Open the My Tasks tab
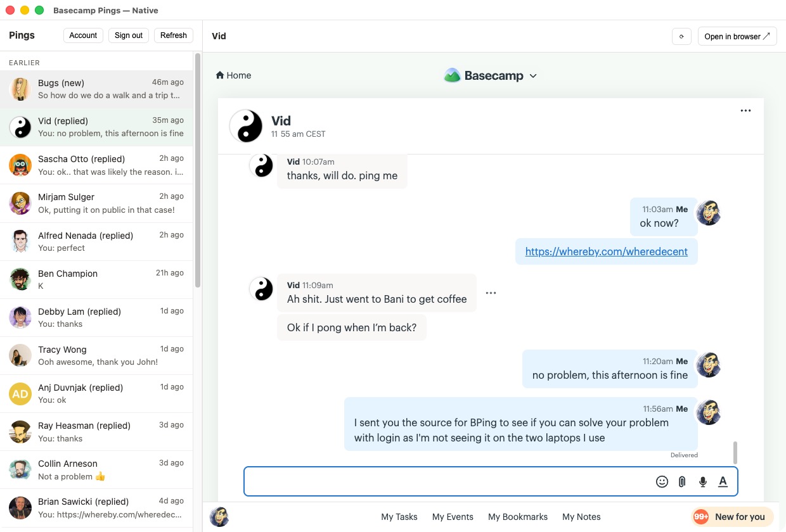786x532 pixels. (x=399, y=517)
